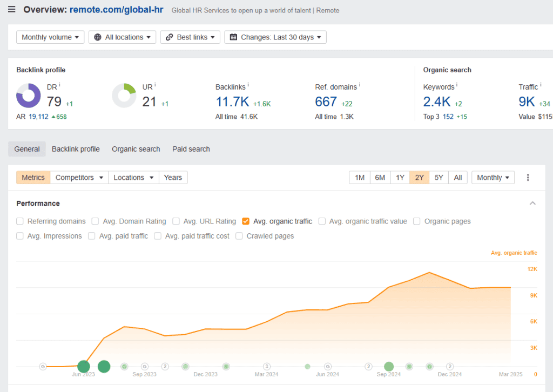
Task: Uncheck the Avg. organic traffic checkbox
Action: [x=246, y=221]
